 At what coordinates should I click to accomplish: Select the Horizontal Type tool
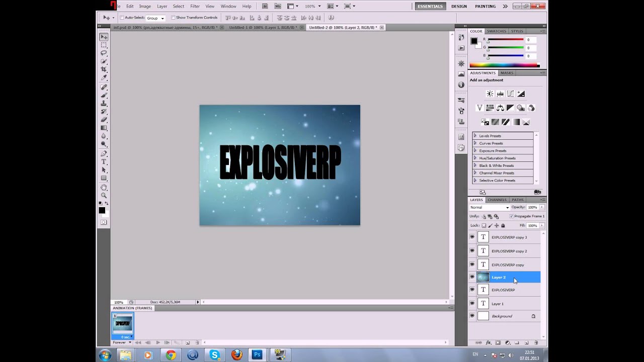pyautogui.click(x=104, y=161)
